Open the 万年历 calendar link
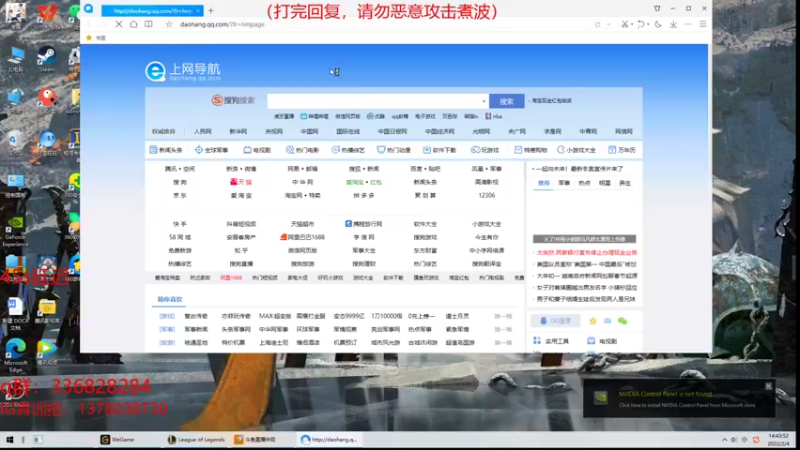 point(621,150)
